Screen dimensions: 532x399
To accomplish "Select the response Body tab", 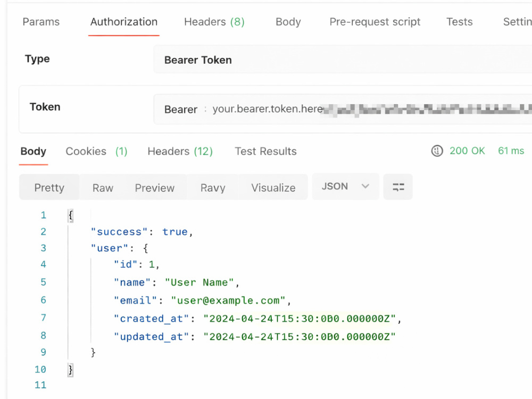I will 33,151.
